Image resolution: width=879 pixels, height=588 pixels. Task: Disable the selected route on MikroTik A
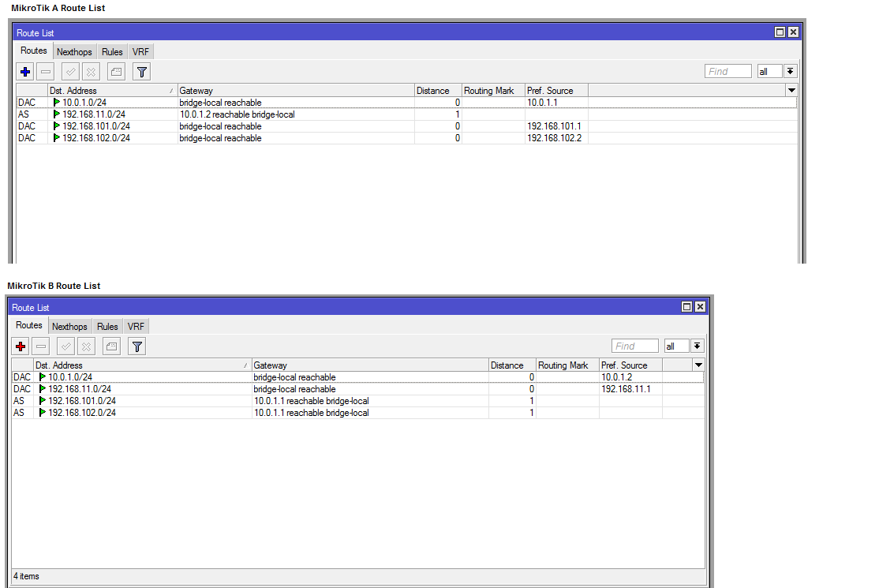pos(91,71)
